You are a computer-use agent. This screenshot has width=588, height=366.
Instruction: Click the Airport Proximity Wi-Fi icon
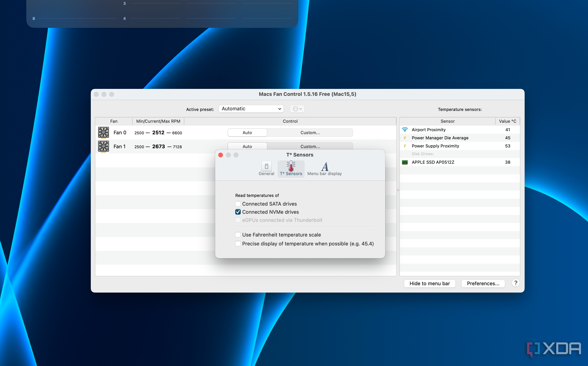click(404, 130)
